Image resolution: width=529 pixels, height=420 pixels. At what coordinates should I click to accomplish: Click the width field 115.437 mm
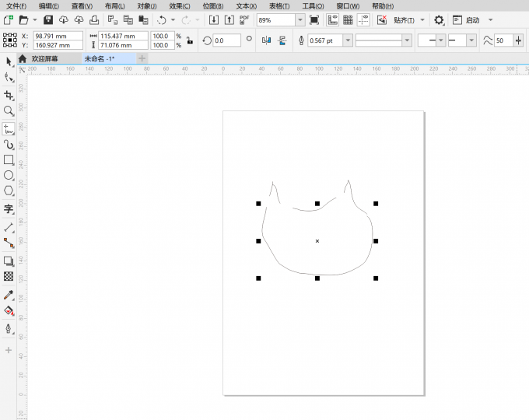(123, 36)
